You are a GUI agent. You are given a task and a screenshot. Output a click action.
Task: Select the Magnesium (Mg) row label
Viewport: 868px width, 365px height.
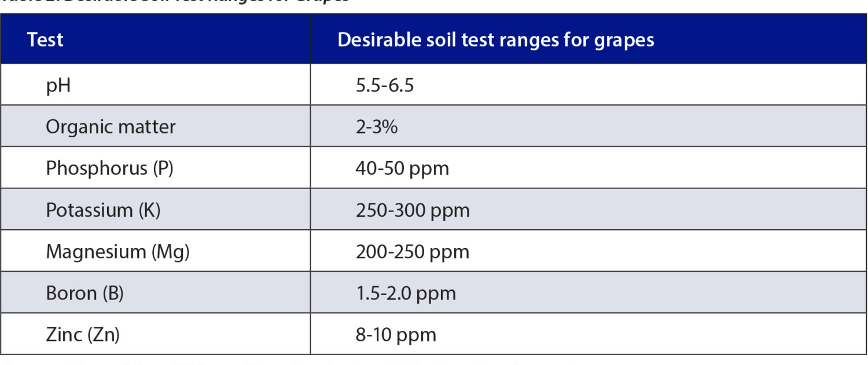[117, 251]
